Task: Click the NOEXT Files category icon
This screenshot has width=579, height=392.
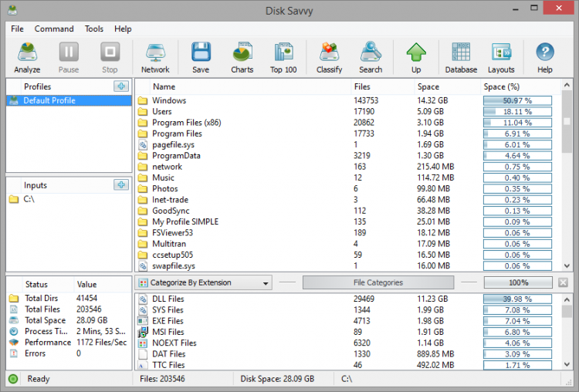Action: coord(143,343)
